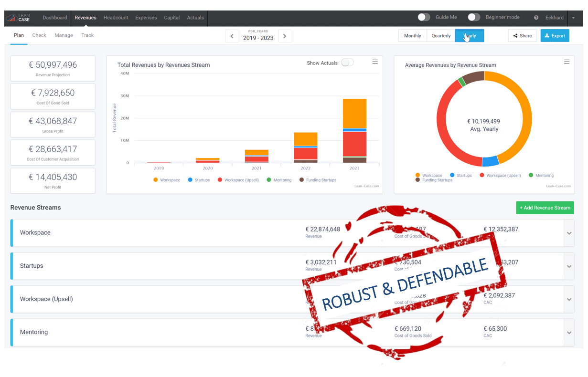588x377 pixels.
Task: Expand the Mentoring revenue stream row
Action: click(x=569, y=333)
